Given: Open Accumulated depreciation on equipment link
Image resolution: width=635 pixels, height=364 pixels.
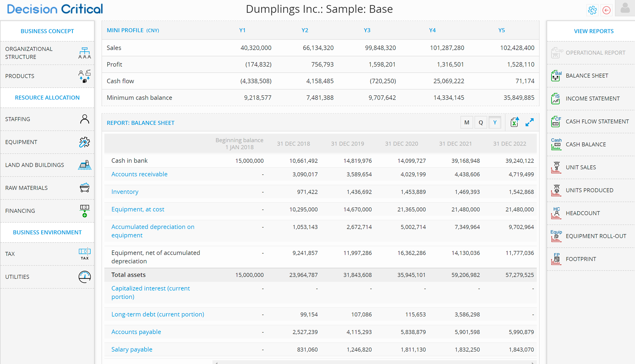Looking at the screenshot, I should (x=152, y=231).
